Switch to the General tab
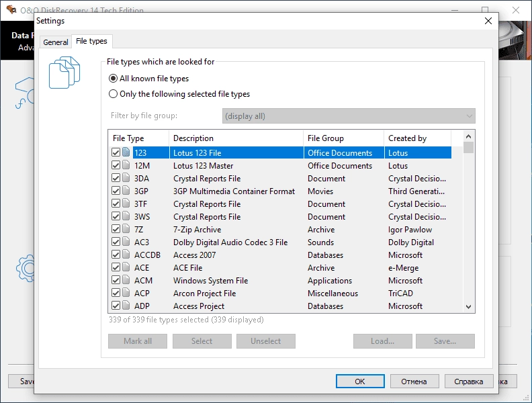This screenshot has height=403, width=532. [x=56, y=42]
